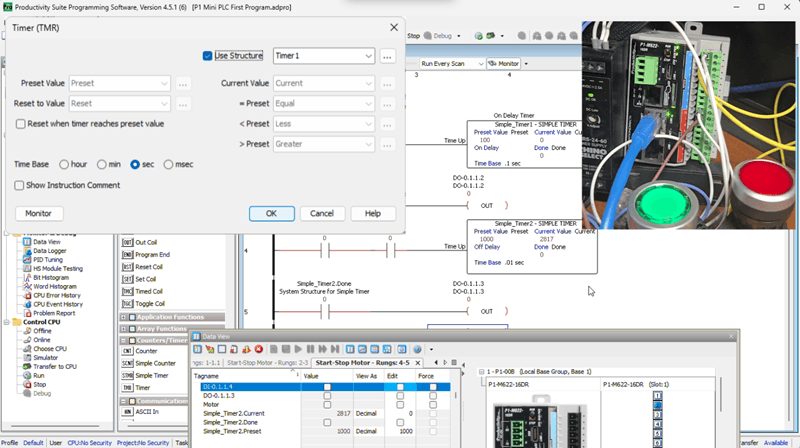Select the Out Coil instruction
The image size is (800, 448).
[146, 242]
